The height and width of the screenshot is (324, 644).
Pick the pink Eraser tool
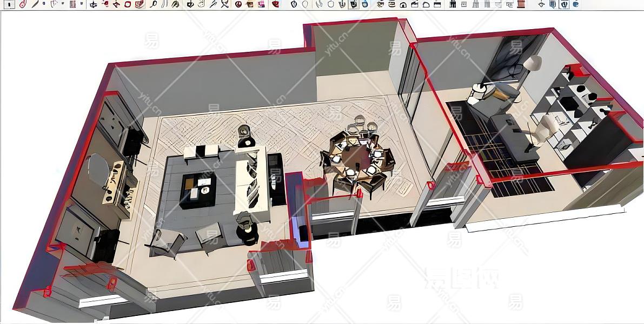point(23,4)
